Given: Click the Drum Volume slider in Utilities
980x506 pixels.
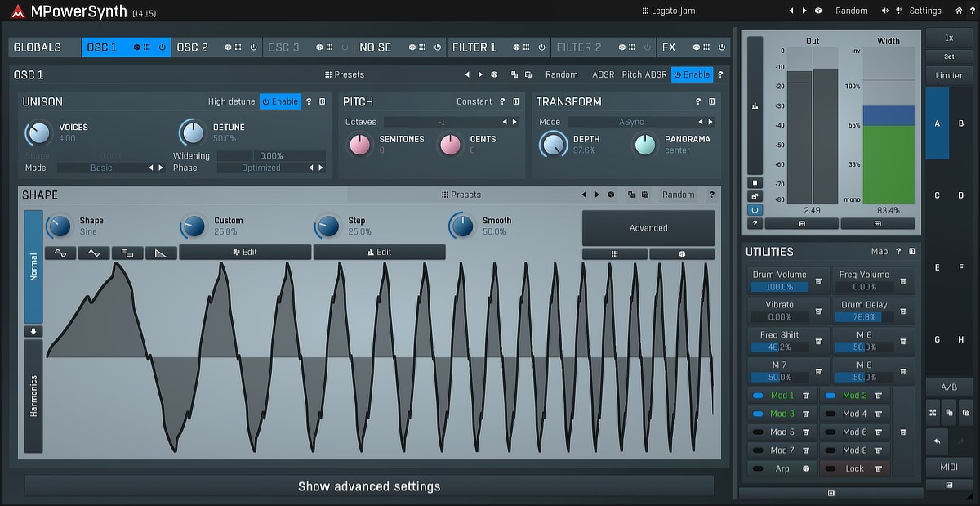Looking at the screenshot, I should [x=779, y=286].
